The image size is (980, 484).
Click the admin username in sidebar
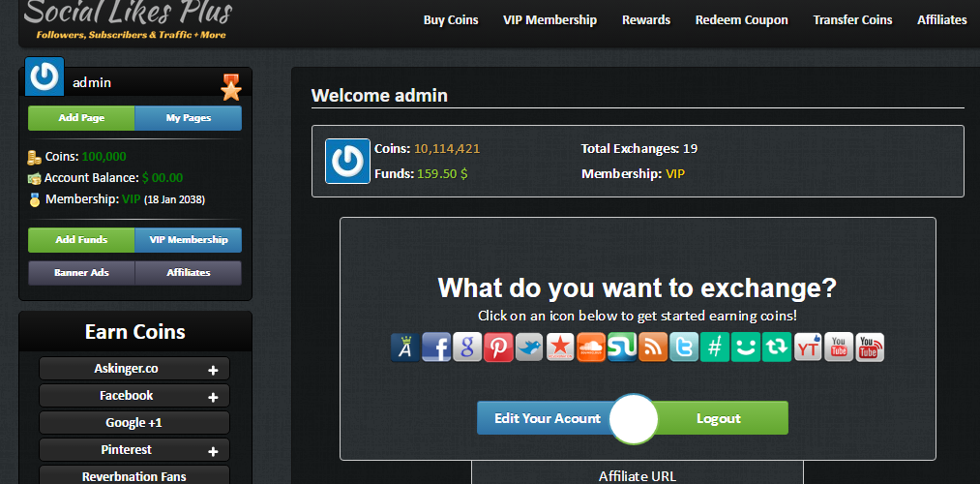(x=92, y=82)
